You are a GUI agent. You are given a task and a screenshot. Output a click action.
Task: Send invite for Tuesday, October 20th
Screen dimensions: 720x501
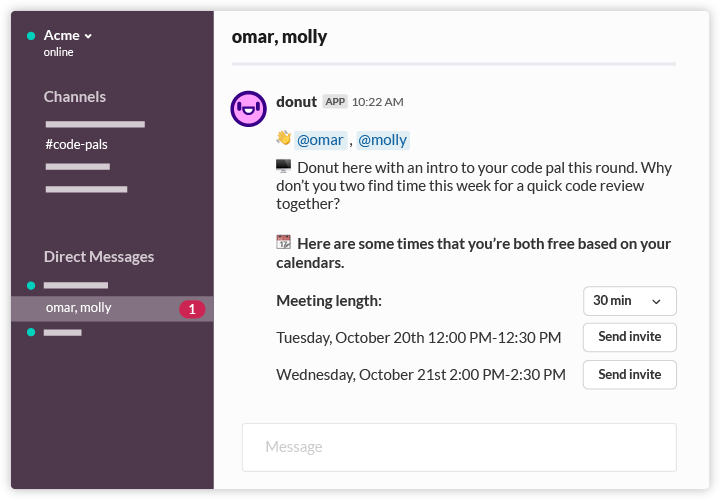(629, 337)
